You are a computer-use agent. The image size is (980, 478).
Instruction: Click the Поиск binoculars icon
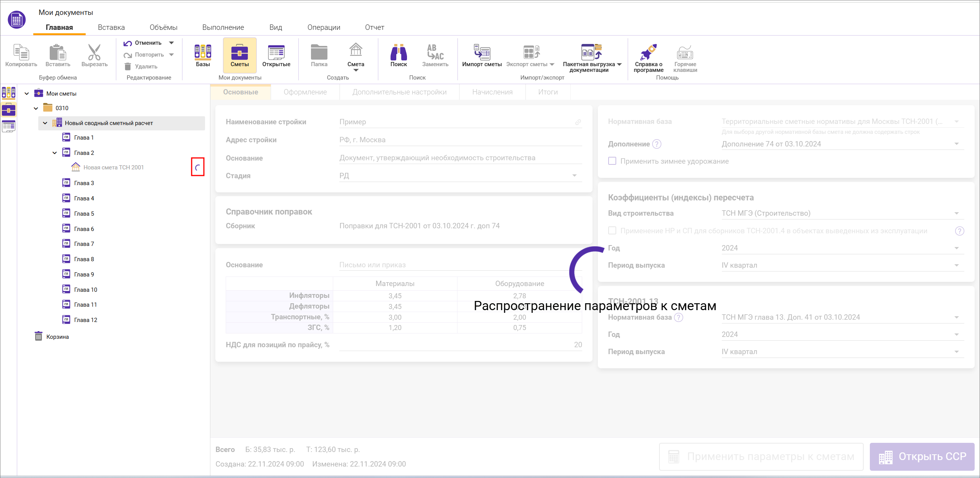click(x=398, y=54)
